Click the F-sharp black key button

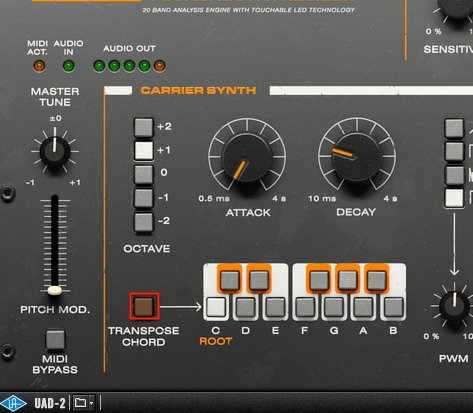click(x=319, y=279)
